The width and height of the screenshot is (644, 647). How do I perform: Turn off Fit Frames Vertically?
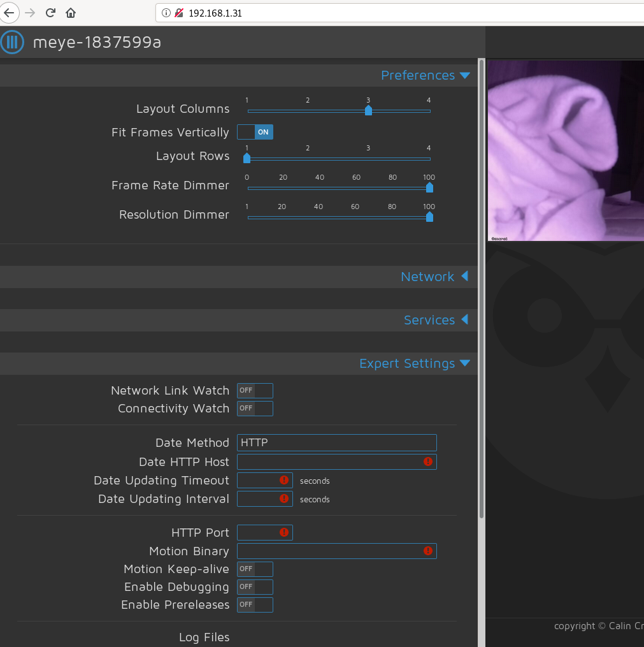[x=255, y=132]
